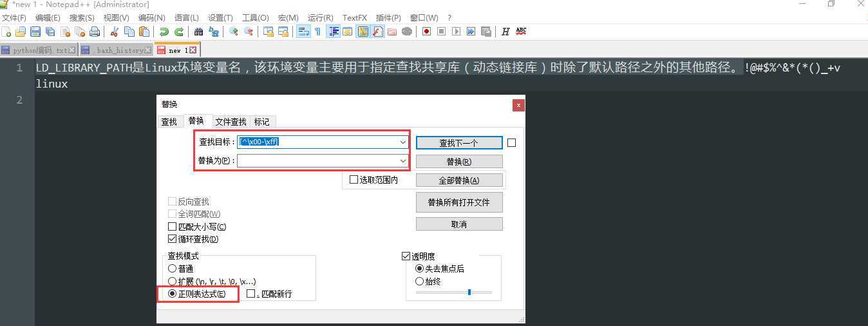
Task: Open the 编码(N) menu
Action: (152, 17)
